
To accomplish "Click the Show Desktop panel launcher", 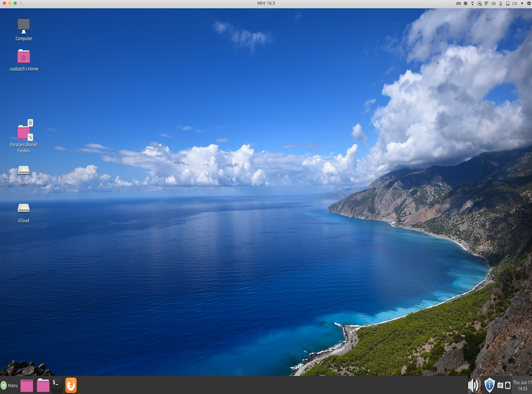I will (27, 385).
